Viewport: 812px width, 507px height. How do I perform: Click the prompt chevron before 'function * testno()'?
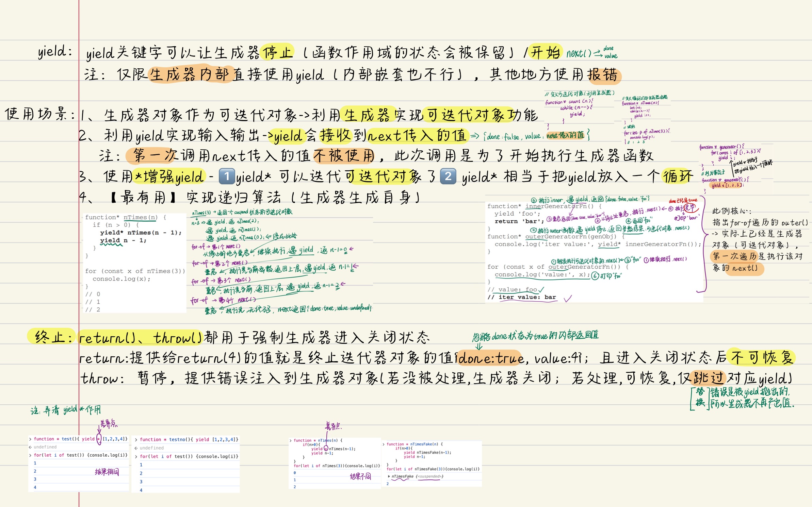(x=136, y=440)
